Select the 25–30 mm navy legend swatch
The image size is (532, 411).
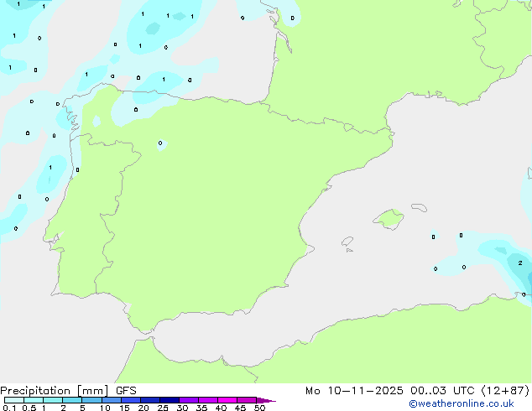pos(170,400)
